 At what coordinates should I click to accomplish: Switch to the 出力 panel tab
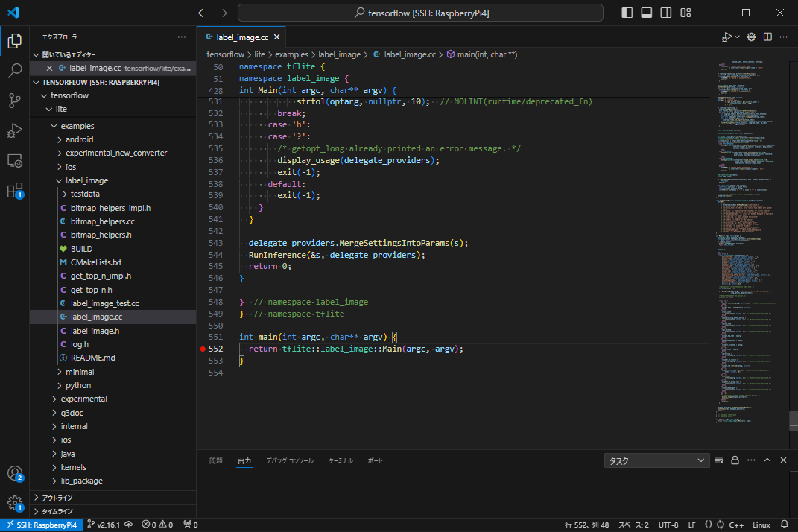point(244,460)
